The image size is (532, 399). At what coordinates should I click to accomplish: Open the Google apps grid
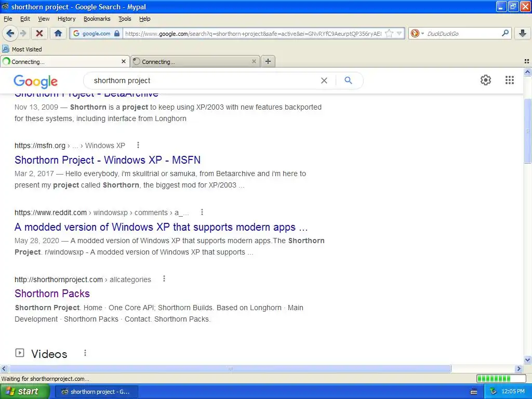[509, 80]
